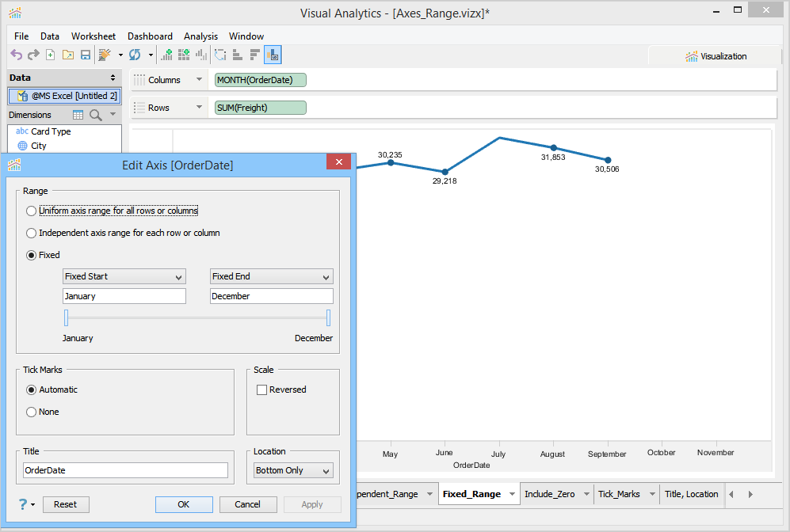Click the view data table icon
This screenshot has height=532, width=790.
[78, 115]
